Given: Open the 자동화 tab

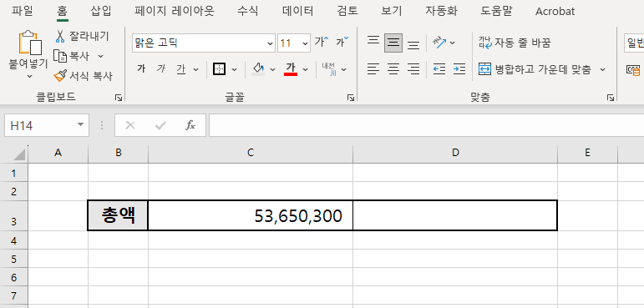Looking at the screenshot, I should pos(442,11).
